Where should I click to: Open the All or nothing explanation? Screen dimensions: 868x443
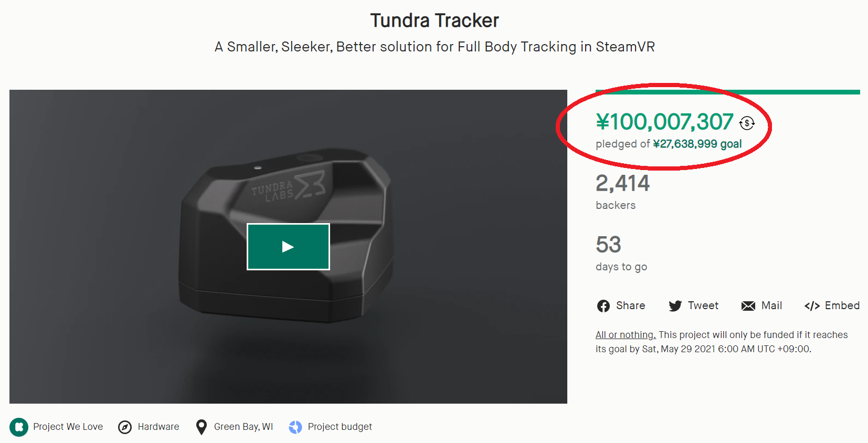point(625,334)
